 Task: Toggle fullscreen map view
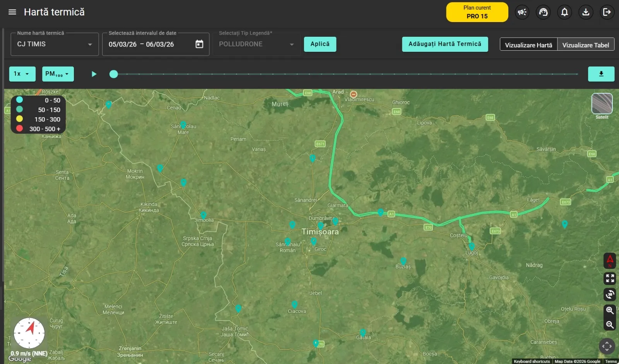[610, 278]
